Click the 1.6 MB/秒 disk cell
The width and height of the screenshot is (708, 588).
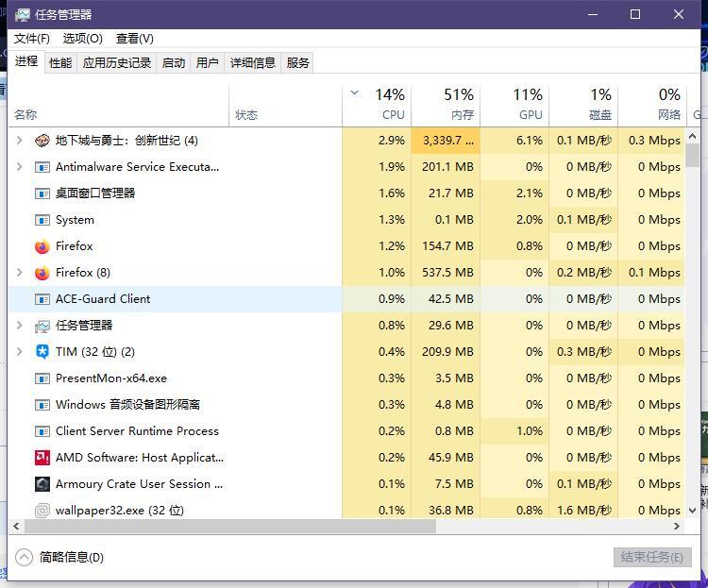coord(583,511)
